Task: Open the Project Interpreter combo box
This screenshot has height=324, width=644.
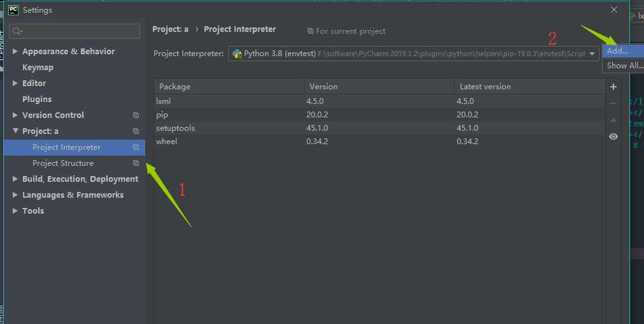Action: coord(413,54)
